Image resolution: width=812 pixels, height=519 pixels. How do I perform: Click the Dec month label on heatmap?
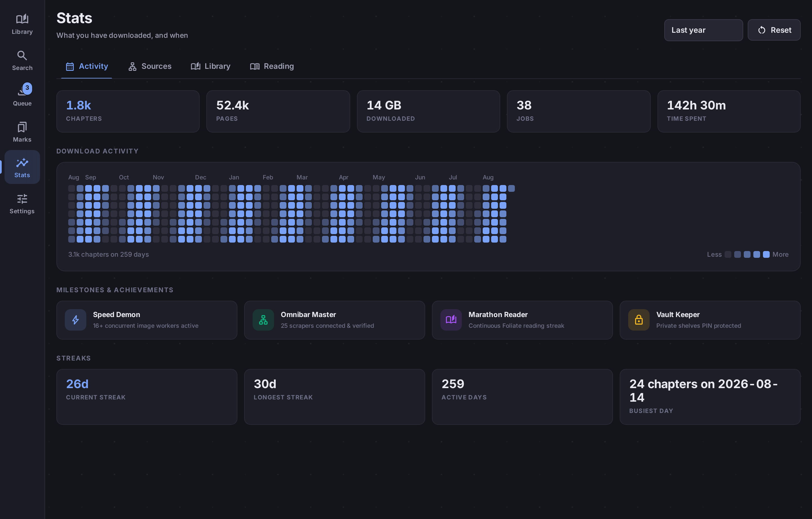[x=201, y=177]
